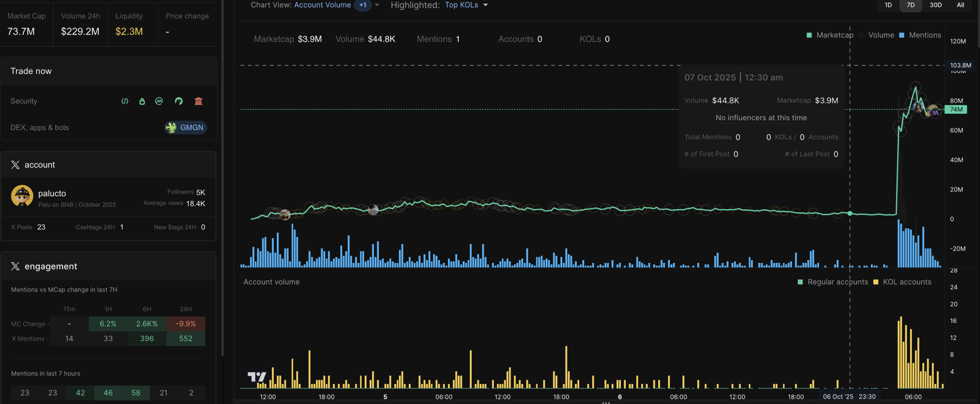
Task: Click the X logo beside account heading
Action: pyautogui.click(x=15, y=165)
